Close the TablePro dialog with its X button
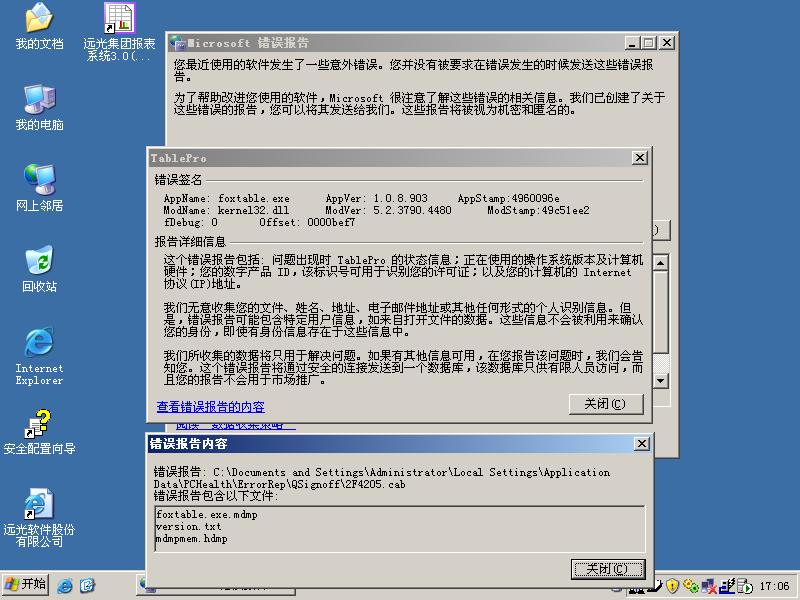The image size is (800, 600). pyautogui.click(x=639, y=158)
